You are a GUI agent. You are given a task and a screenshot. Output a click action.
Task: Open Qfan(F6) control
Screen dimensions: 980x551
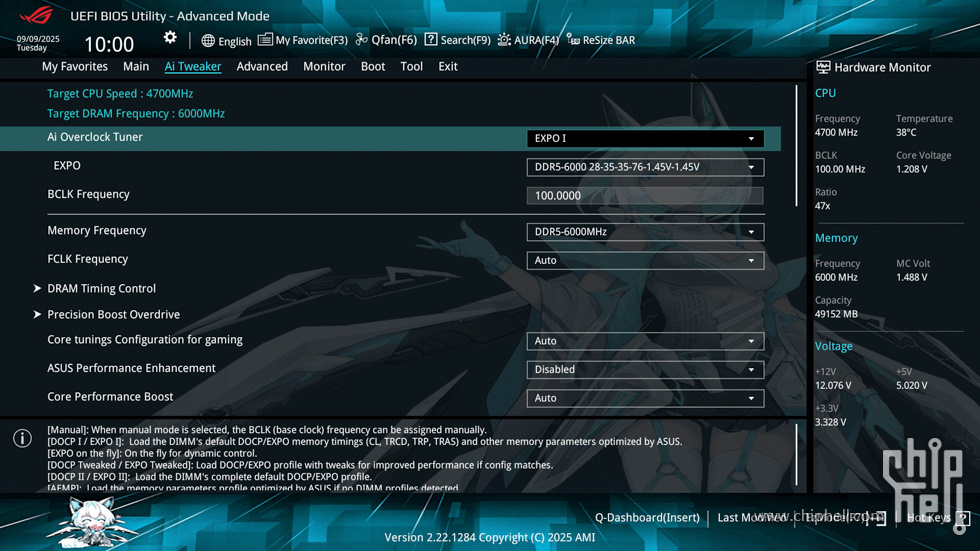click(x=394, y=40)
